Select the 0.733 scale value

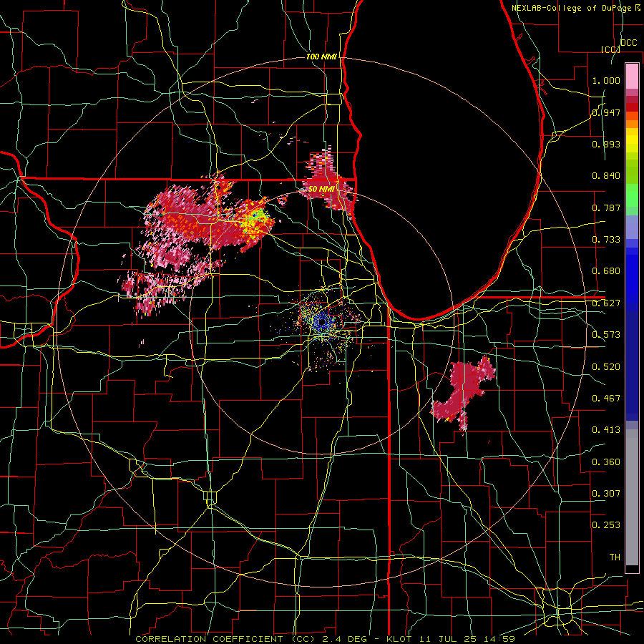pos(606,240)
